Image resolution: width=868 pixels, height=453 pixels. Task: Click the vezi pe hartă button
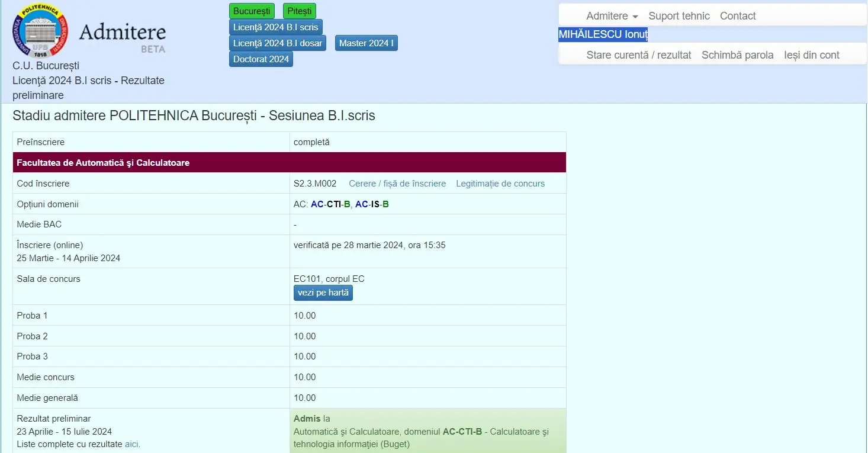(323, 293)
